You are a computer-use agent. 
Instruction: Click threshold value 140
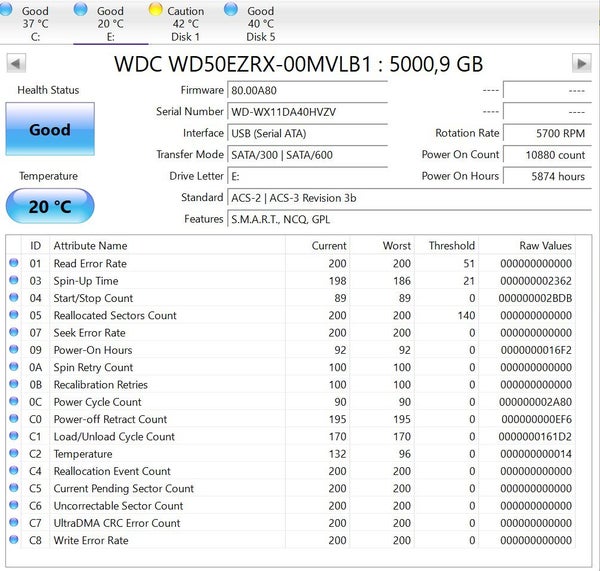[x=466, y=315]
